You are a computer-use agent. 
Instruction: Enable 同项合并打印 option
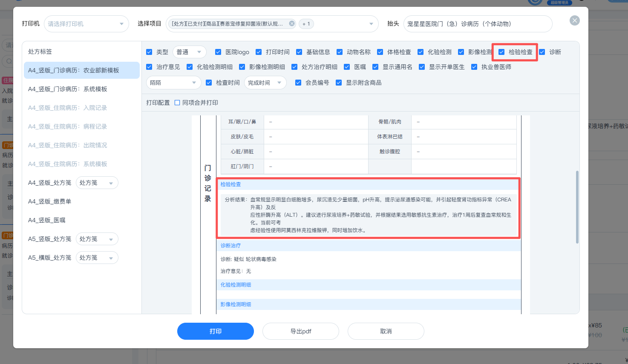pos(177,103)
